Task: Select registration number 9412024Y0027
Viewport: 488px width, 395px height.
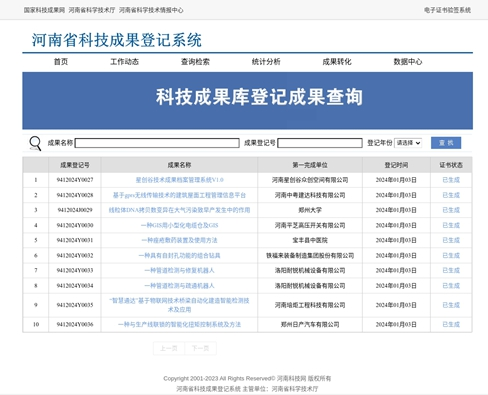Action: coord(75,180)
